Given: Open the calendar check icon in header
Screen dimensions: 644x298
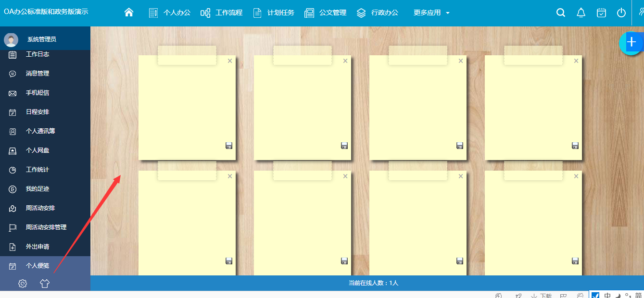Looking at the screenshot, I should tap(601, 13).
